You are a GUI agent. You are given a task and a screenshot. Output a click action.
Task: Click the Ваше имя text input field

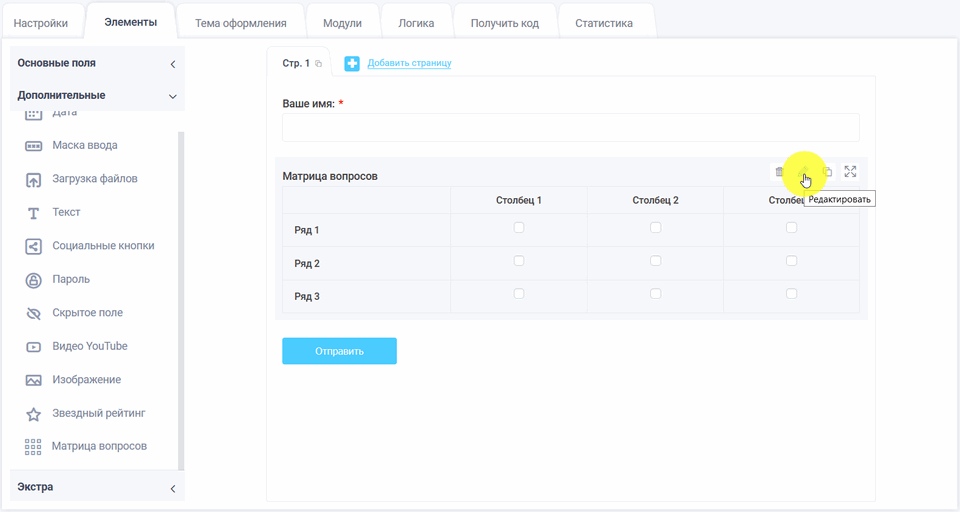coord(570,127)
